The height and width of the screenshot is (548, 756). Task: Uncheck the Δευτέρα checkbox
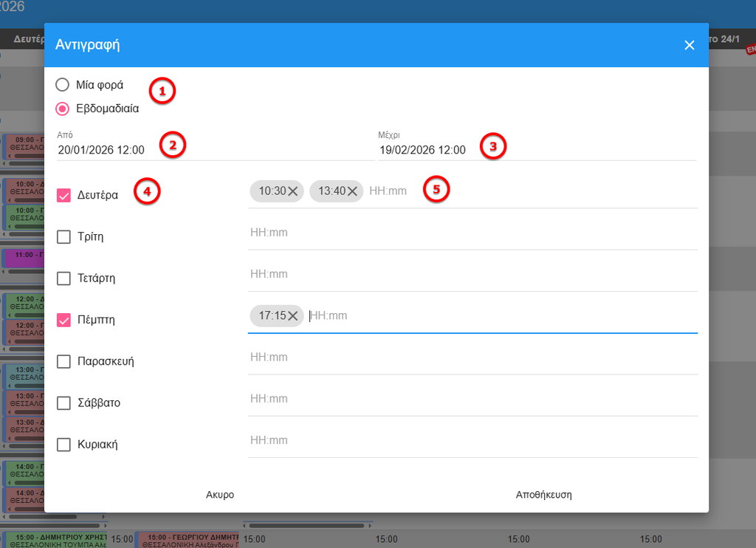[x=63, y=196]
